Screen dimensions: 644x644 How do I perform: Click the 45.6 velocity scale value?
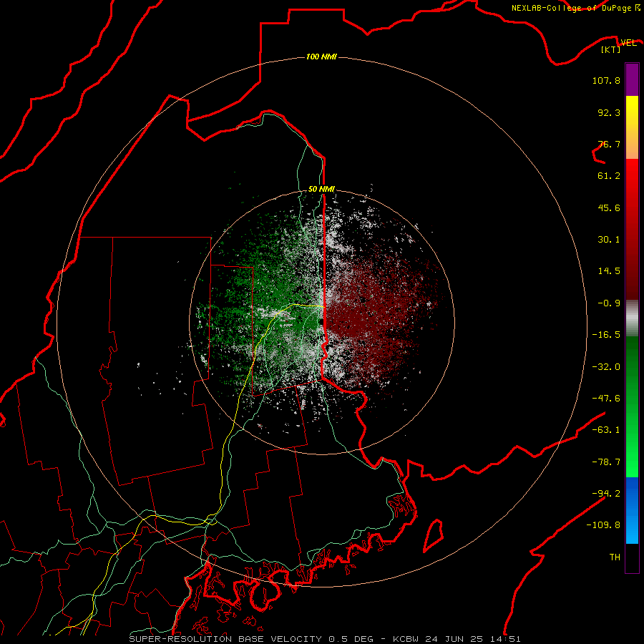pos(609,208)
